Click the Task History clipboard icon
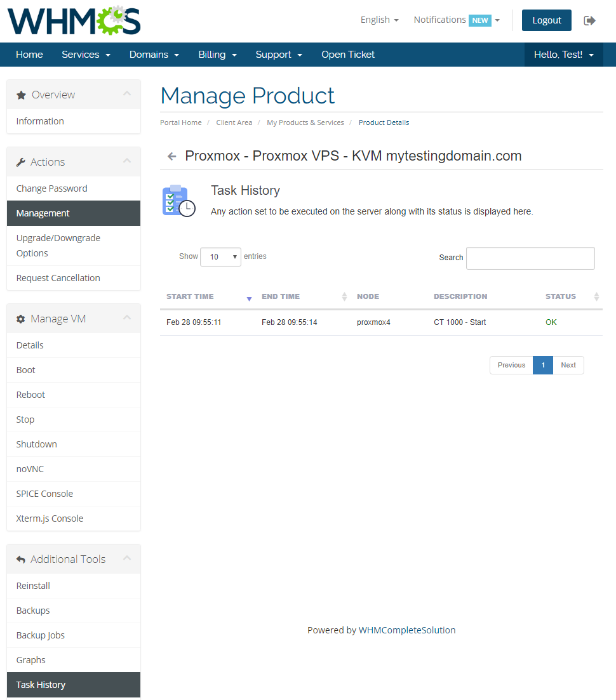 pos(178,201)
